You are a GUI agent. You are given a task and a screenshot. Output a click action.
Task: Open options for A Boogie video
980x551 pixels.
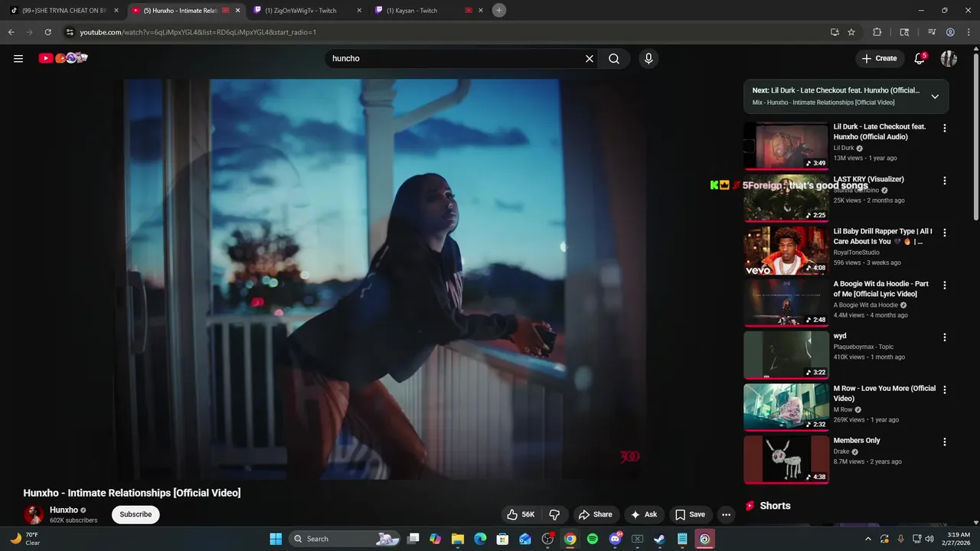pyautogui.click(x=944, y=285)
